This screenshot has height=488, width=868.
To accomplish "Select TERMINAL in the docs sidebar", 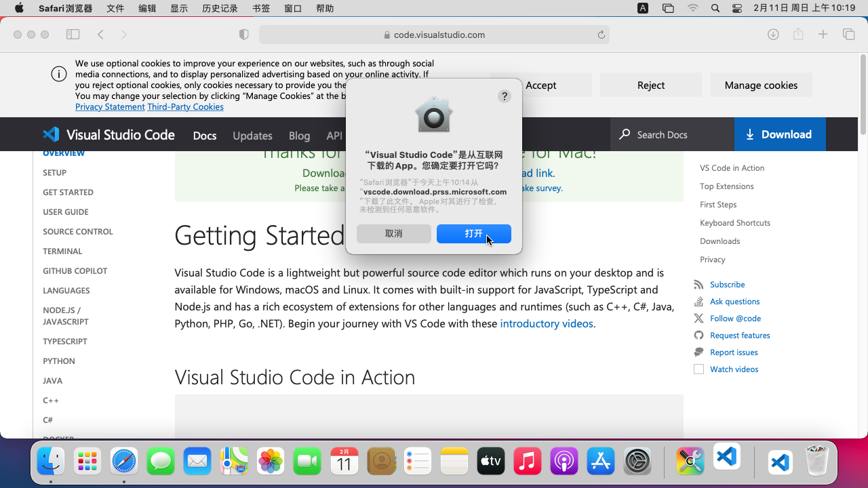I will (62, 251).
